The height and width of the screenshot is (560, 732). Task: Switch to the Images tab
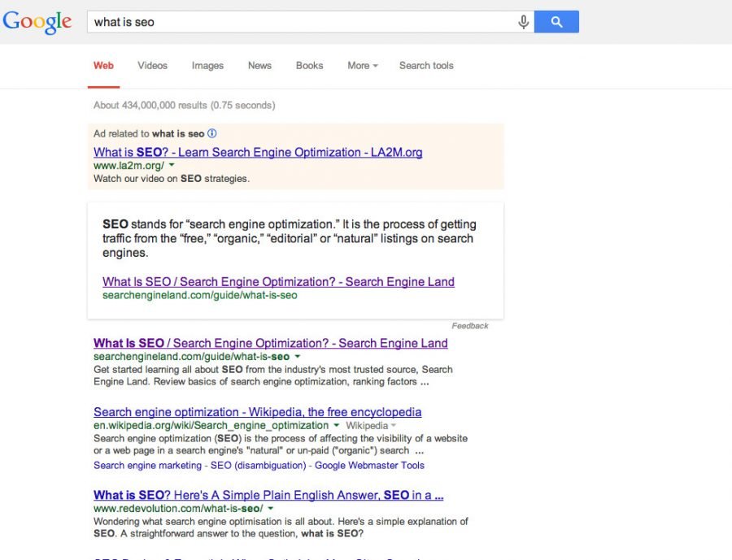207,66
